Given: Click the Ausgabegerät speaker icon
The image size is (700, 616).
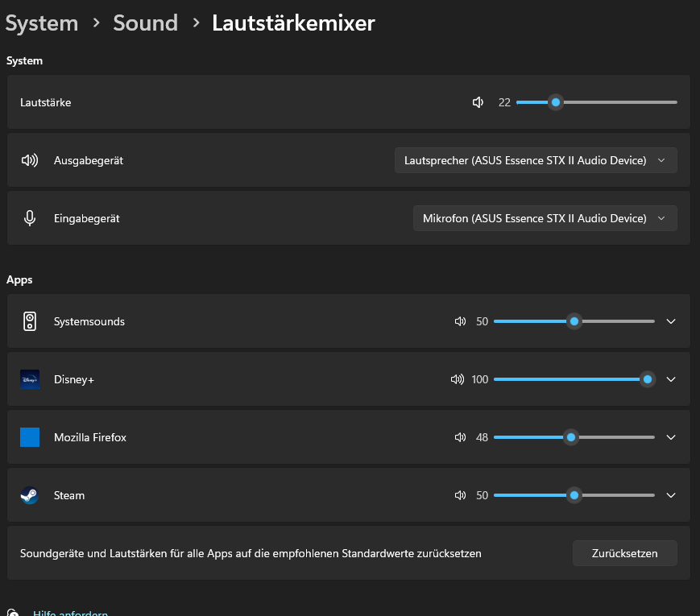Looking at the screenshot, I should 30,159.
